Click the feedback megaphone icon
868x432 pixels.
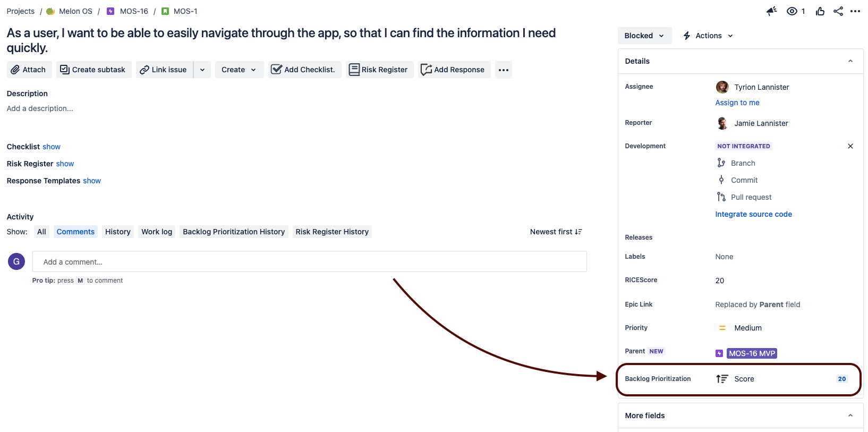tap(771, 11)
